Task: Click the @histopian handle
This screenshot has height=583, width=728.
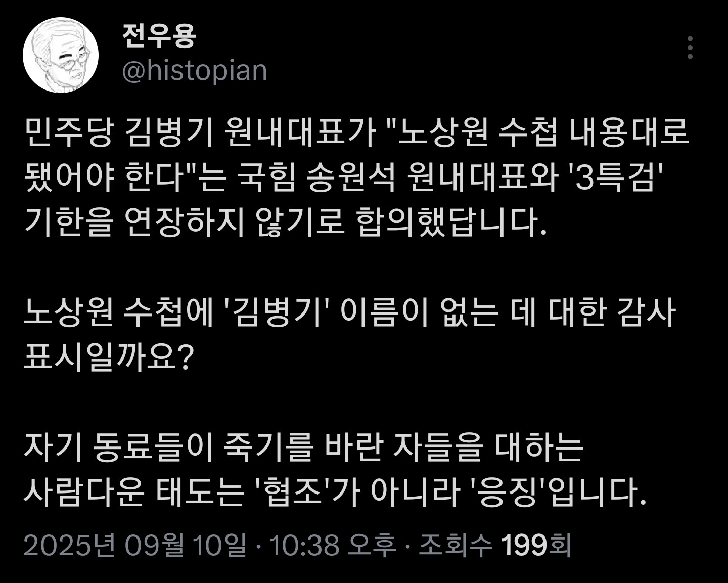Action: (195, 70)
